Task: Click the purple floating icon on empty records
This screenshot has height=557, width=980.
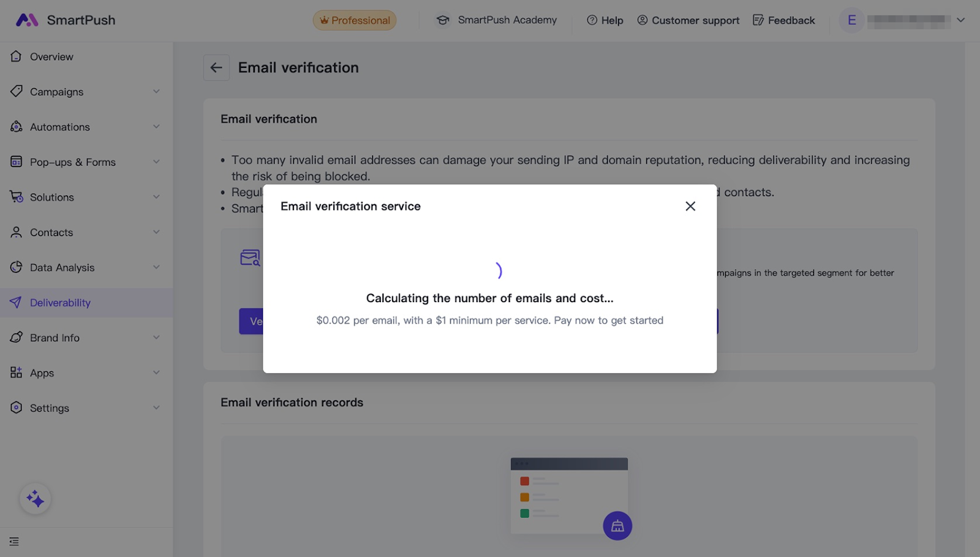Action: pyautogui.click(x=617, y=526)
